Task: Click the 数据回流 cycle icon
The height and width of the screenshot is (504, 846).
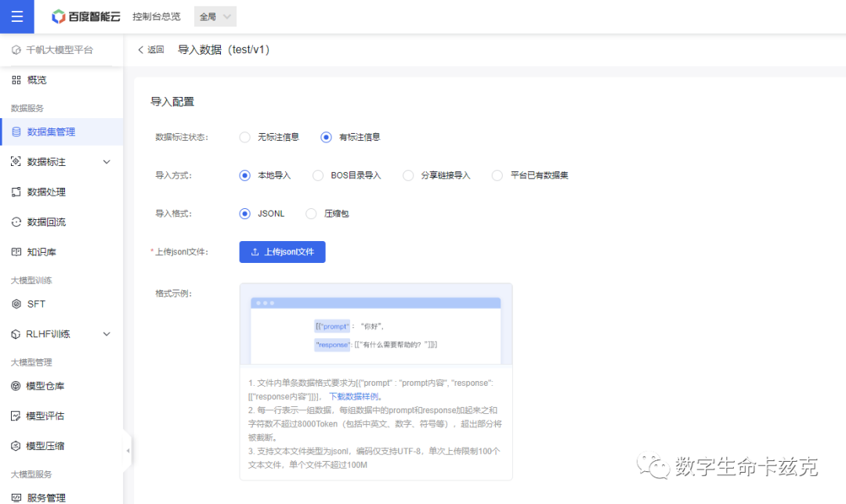Action: coord(16,222)
